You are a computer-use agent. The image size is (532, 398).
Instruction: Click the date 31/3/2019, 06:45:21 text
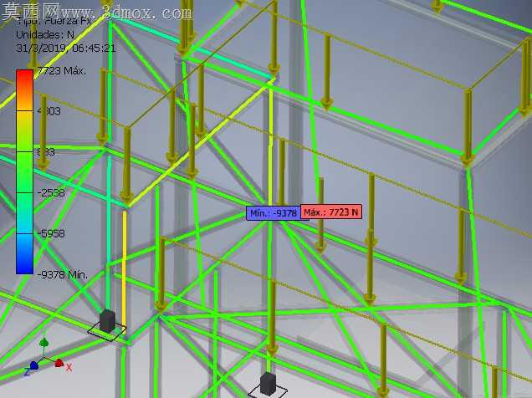click(66, 48)
